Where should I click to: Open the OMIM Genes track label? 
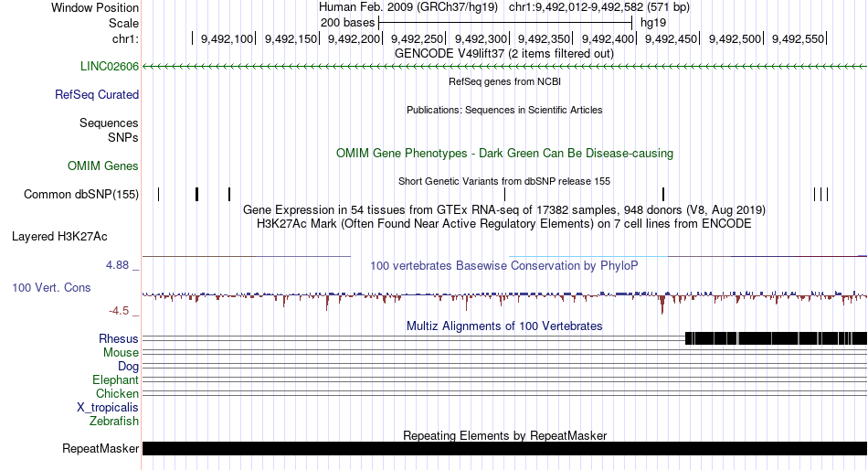coord(103,166)
